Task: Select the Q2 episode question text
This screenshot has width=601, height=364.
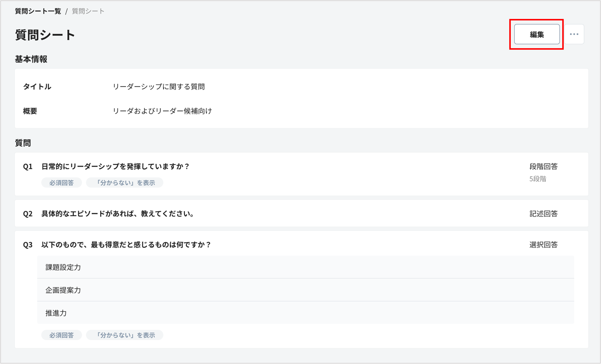Action: (x=118, y=214)
